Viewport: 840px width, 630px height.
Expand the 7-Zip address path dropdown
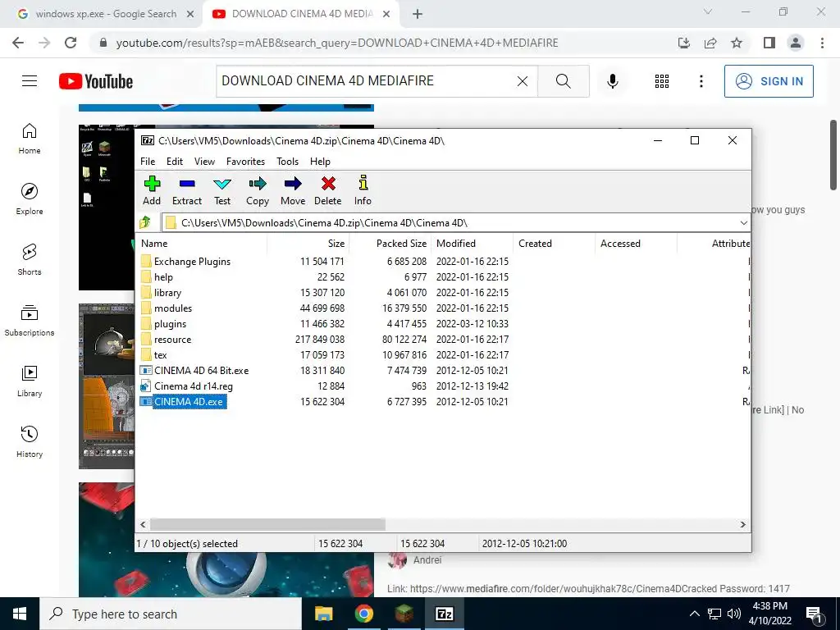tap(743, 223)
